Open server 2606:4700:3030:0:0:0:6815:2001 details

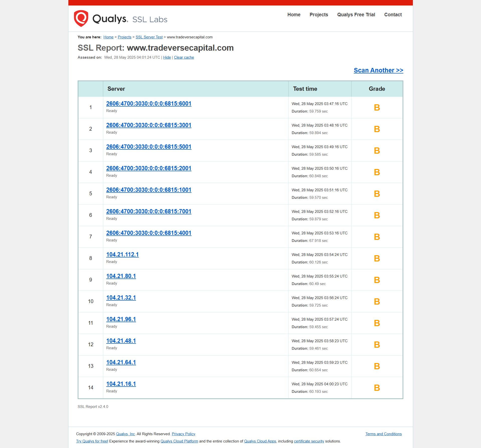(x=149, y=168)
